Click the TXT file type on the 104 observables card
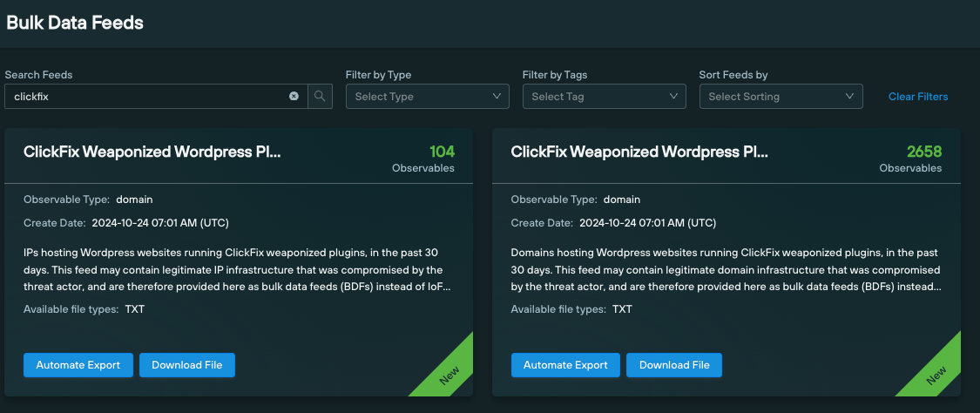Image resolution: width=980 pixels, height=413 pixels. pyautogui.click(x=134, y=309)
